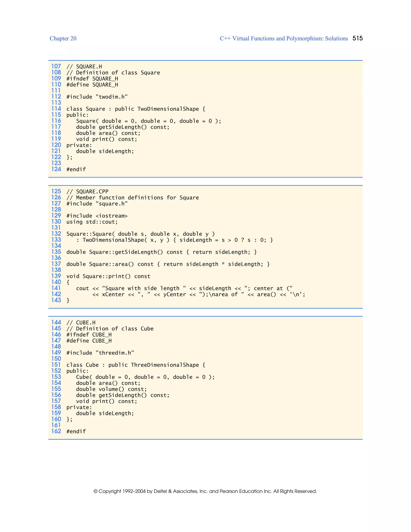411x532 pixels.
Task: Click the '// SQUARE.CPP' comment line
Action: pos(87,192)
